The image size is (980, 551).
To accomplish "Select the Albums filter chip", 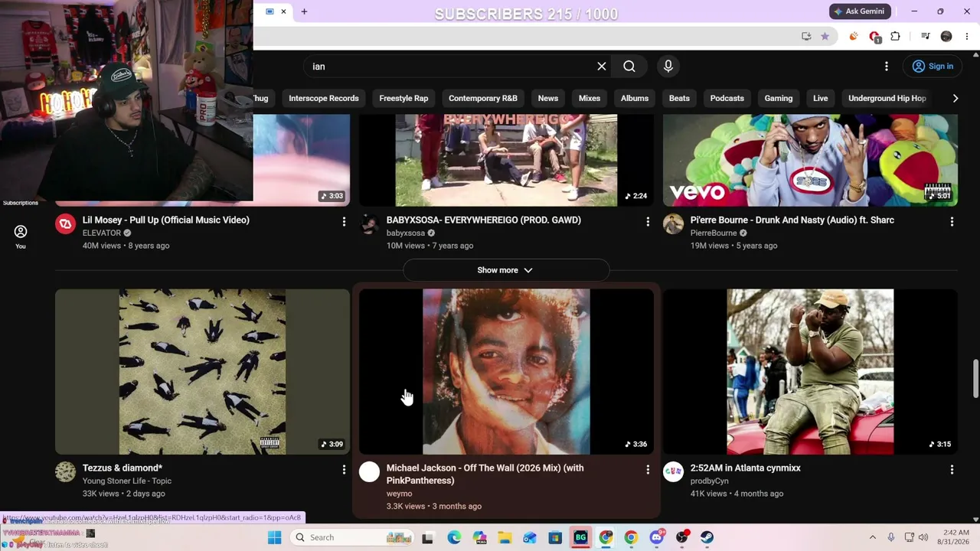I will click(x=635, y=98).
